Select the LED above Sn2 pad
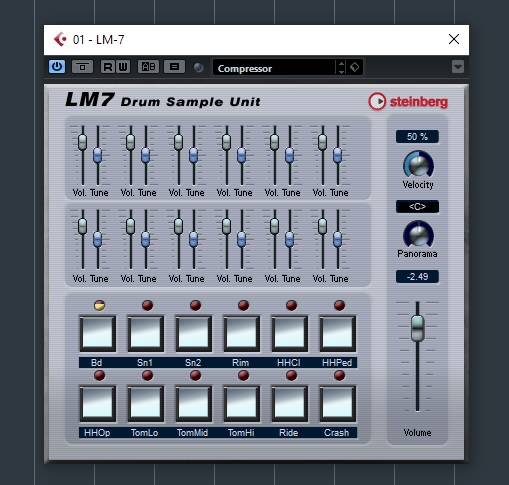This screenshot has width=509, height=485. [195, 305]
